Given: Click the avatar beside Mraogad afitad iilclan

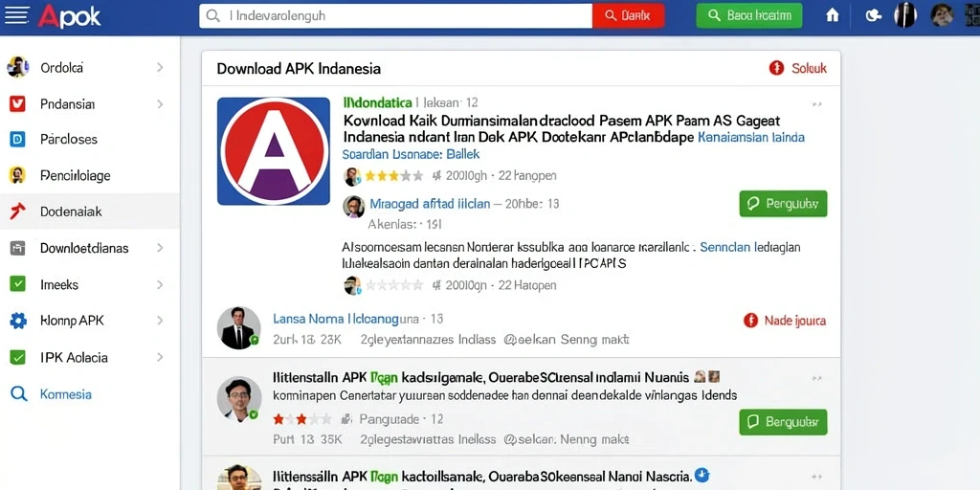Looking at the screenshot, I should (x=354, y=207).
